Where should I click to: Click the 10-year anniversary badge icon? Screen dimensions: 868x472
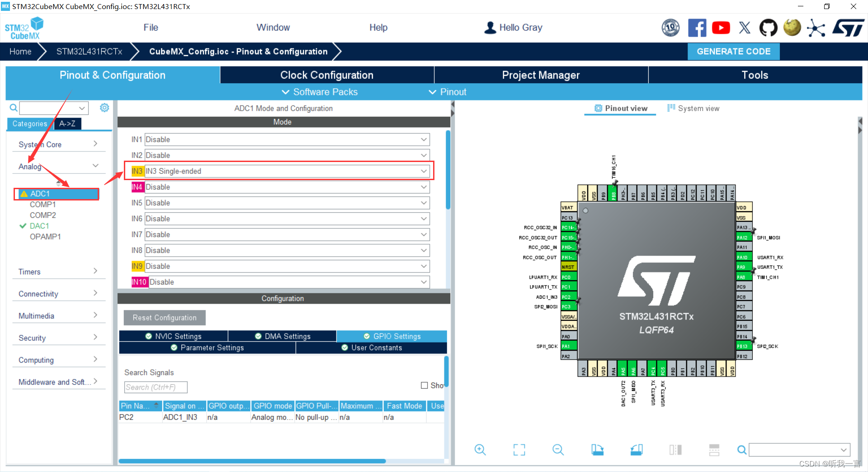pos(670,28)
